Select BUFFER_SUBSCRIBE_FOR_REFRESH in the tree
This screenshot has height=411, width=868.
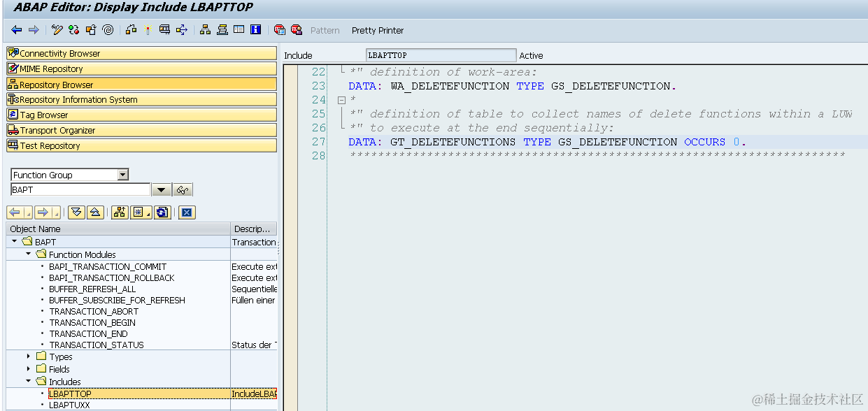pos(117,300)
